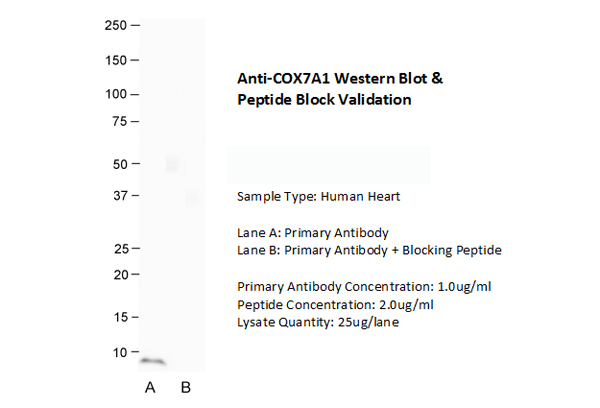Click the 75 marker label

tap(120, 122)
